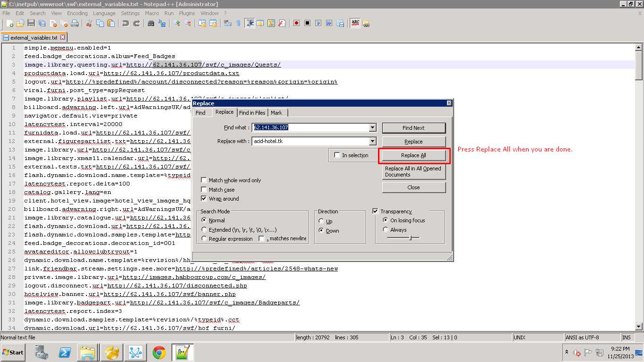
Task: Click the Save Recorded Macro icon
Action: [340, 23]
